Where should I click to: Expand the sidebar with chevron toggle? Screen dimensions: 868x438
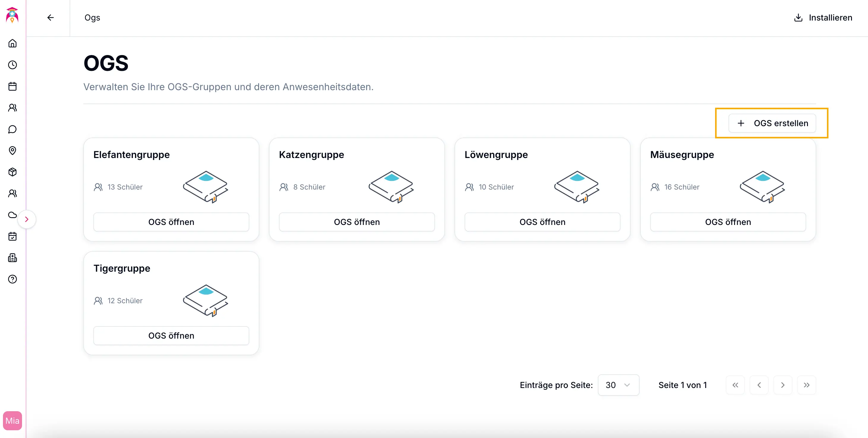coord(26,219)
